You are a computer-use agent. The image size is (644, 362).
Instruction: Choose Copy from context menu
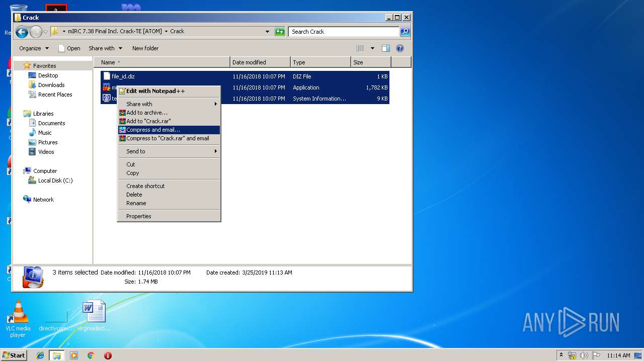point(169,173)
